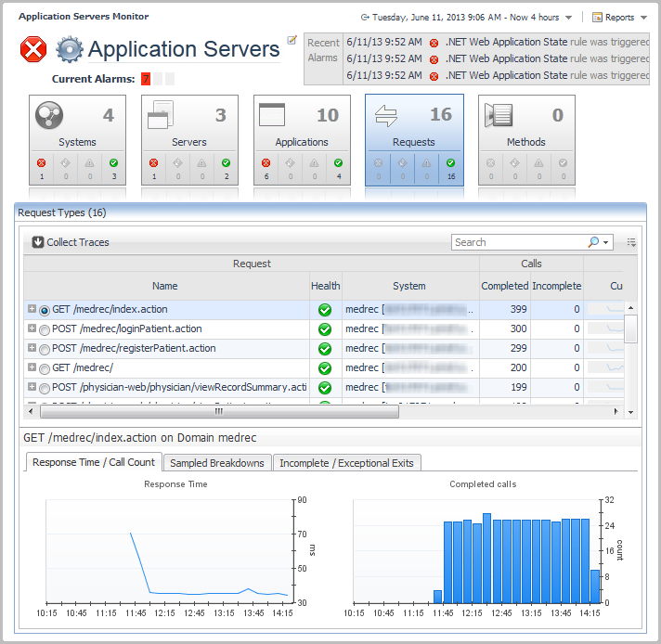
Task: Click the Reports page icon
Action: (597, 18)
